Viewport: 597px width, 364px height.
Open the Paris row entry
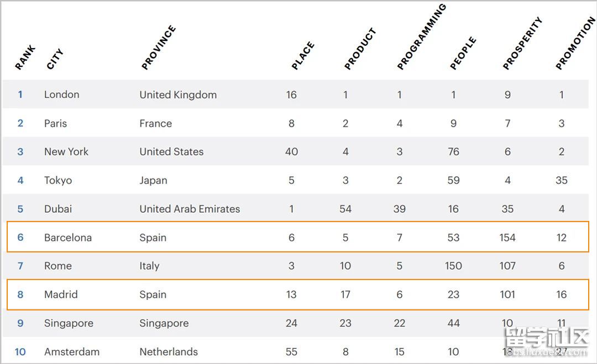click(x=55, y=123)
